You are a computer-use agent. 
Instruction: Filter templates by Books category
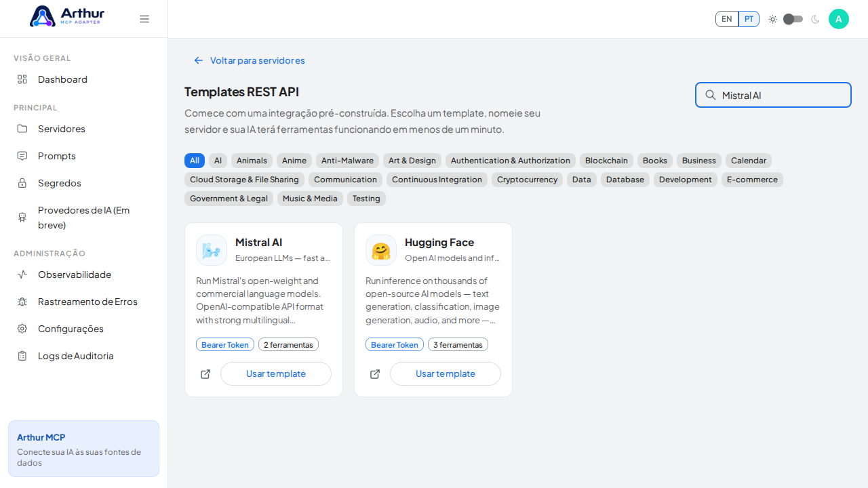[x=655, y=161]
